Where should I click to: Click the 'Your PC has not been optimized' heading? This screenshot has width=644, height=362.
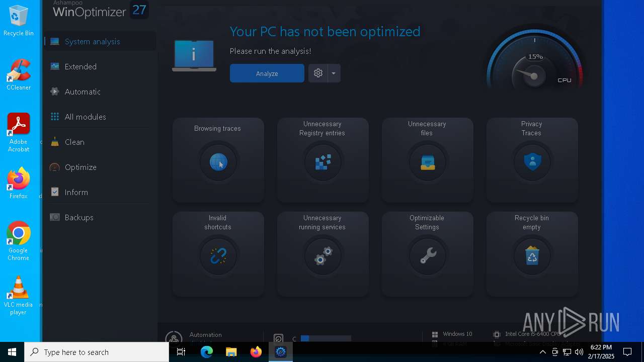325,32
